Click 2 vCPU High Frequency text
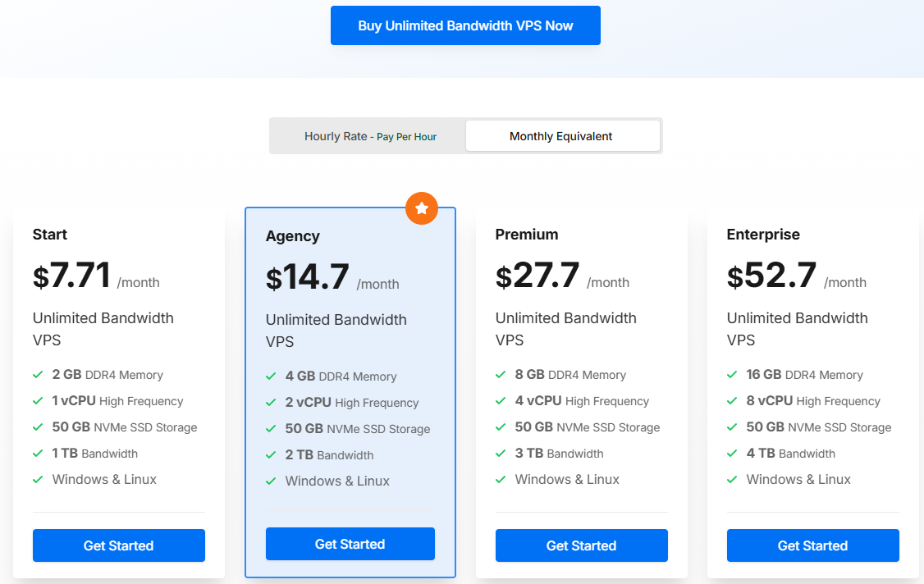924x584 pixels. coord(352,403)
